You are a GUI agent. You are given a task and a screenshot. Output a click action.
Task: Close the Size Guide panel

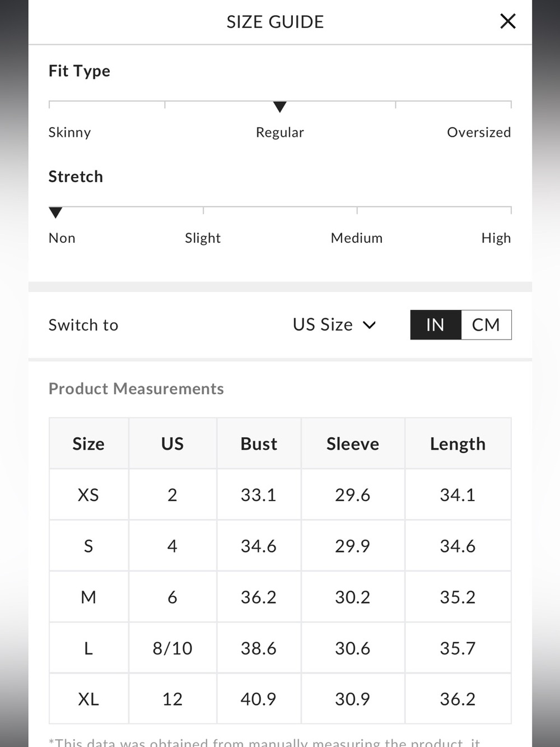pos(507,21)
